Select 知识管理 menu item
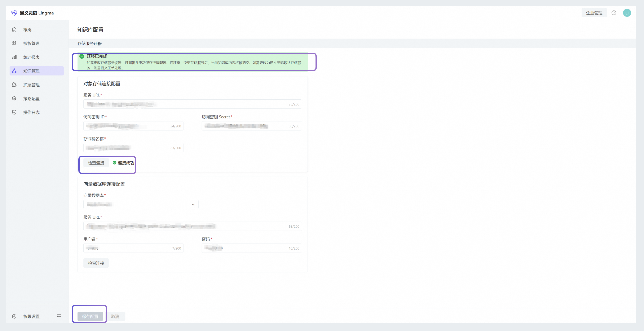 (36, 71)
